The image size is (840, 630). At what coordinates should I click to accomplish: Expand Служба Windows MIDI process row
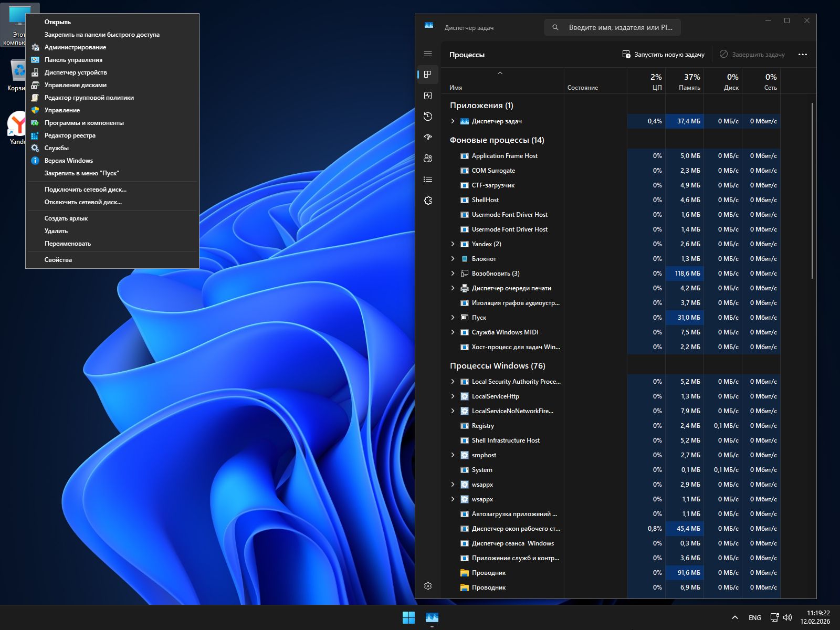tap(453, 332)
